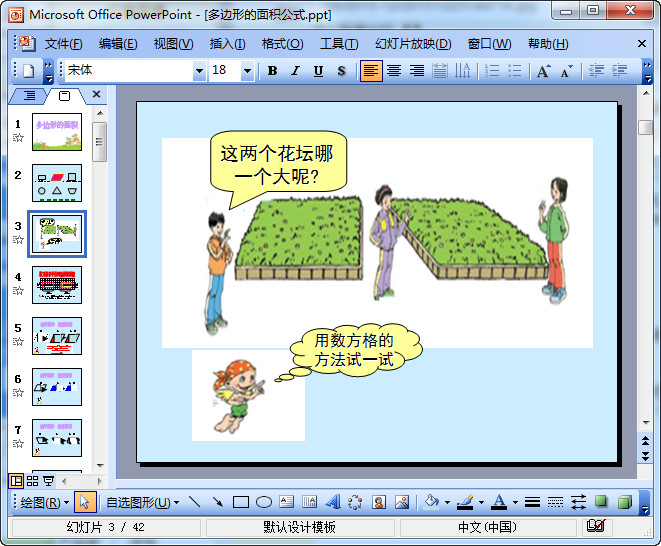Viewport: 661px width, 546px height.
Task: Select slide 2 thumbnail
Action: (x=57, y=183)
